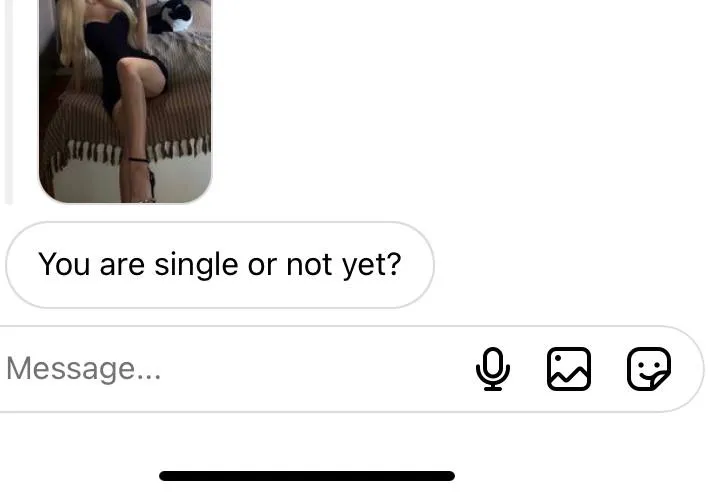Select the "You are single or not yet?" bubble

pyautogui.click(x=220, y=265)
